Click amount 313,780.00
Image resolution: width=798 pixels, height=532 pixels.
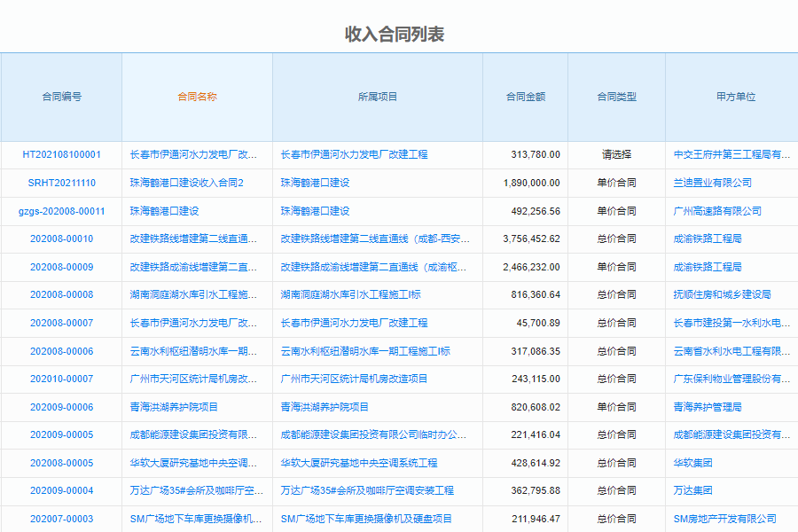(x=536, y=155)
